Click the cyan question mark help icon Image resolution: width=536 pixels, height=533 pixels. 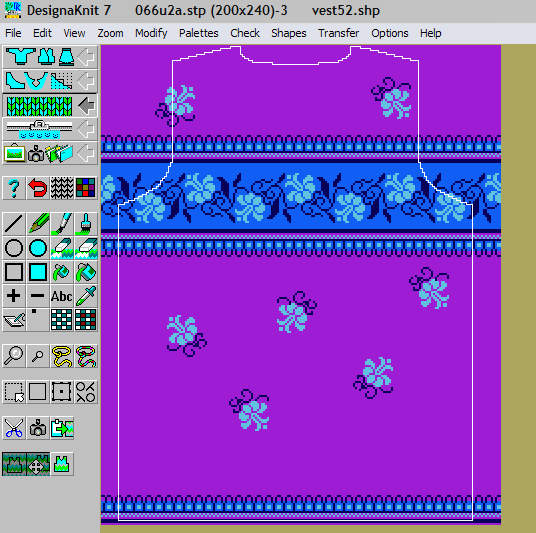click(x=14, y=188)
